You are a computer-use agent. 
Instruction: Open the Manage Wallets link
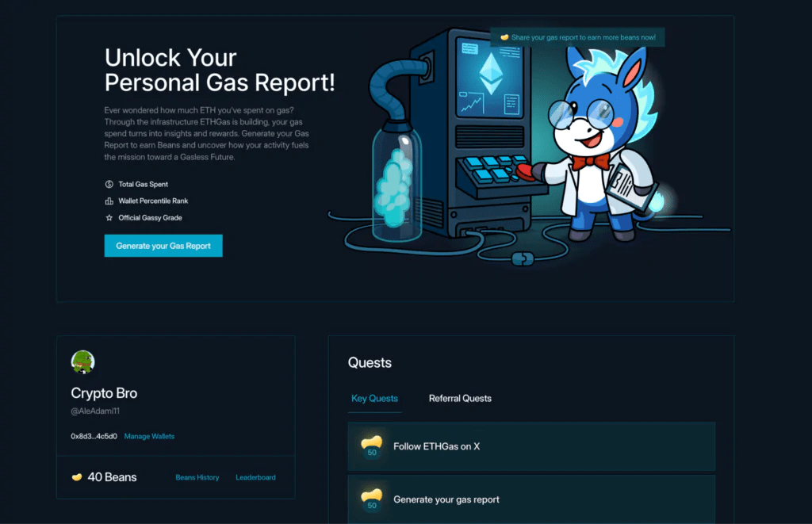coord(149,437)
